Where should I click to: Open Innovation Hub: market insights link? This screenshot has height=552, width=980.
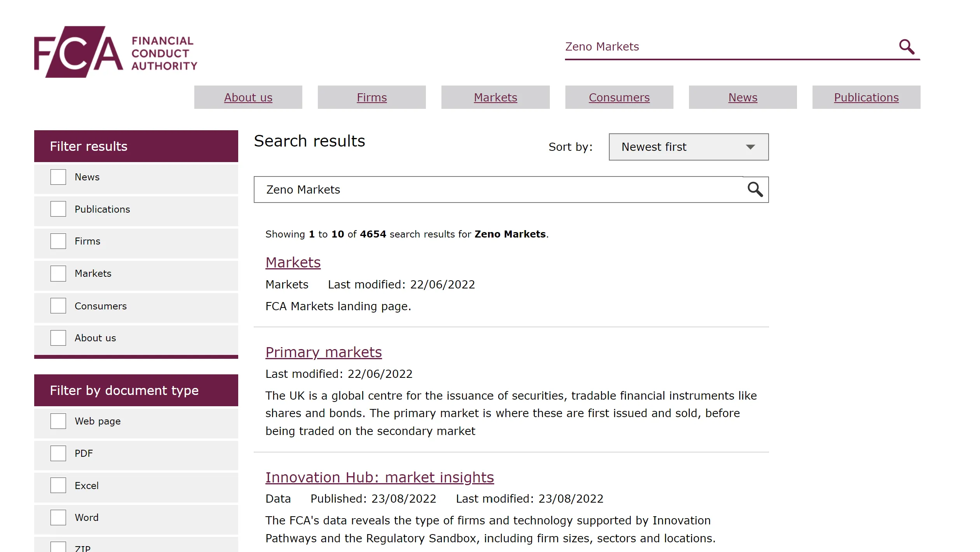[x=380, y=477]
